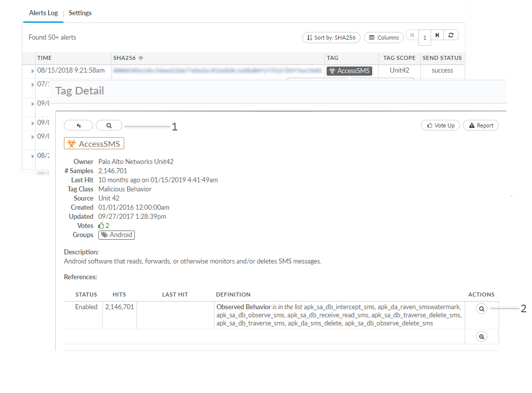The image size is (532, 393).
Task: Expand the second alert row starting 09/
Action: click(32, 123)
